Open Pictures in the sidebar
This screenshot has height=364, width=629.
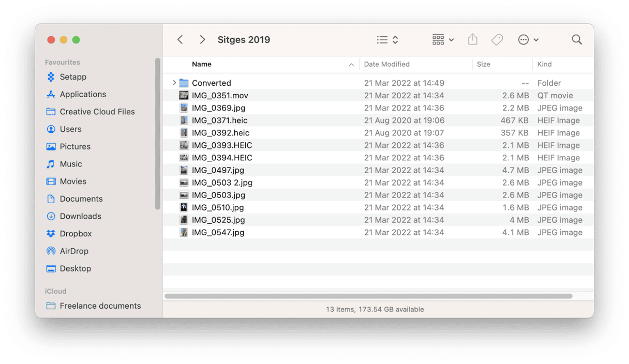68,146
